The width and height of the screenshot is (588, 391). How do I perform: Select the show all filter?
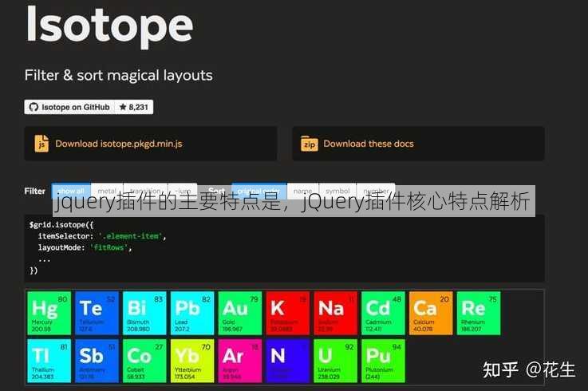tap(71, 191)
